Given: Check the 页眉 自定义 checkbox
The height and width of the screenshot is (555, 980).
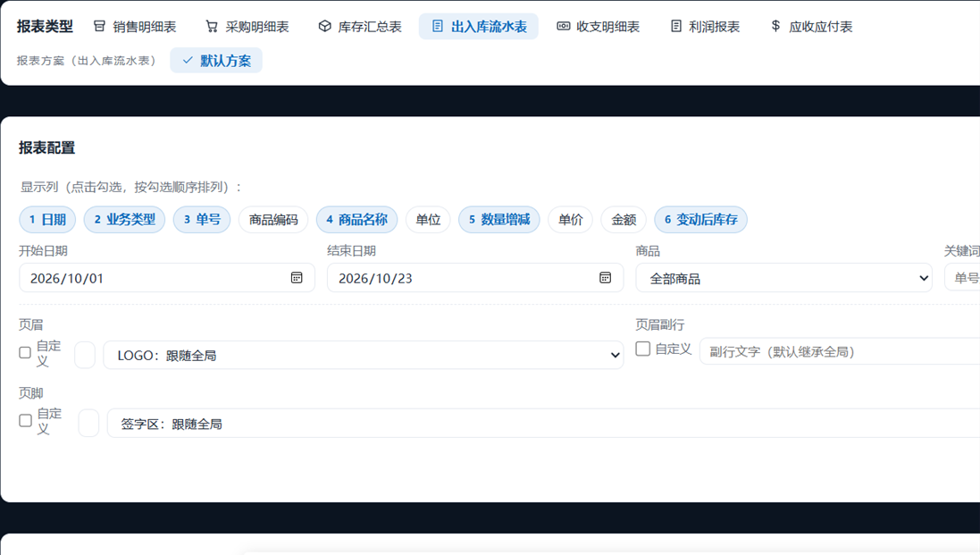Looking at the screenshot, I should tap(25, 352).
